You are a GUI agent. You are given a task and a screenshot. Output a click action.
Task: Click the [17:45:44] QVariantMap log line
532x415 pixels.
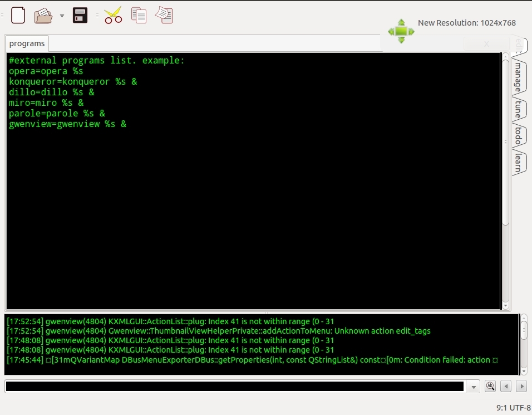(x=253, y=360)
